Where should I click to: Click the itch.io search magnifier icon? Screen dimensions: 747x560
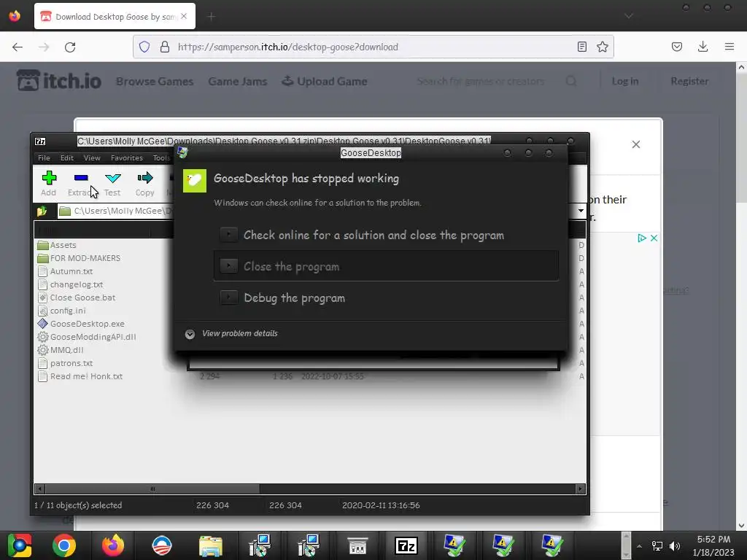(x=571, y=82)
